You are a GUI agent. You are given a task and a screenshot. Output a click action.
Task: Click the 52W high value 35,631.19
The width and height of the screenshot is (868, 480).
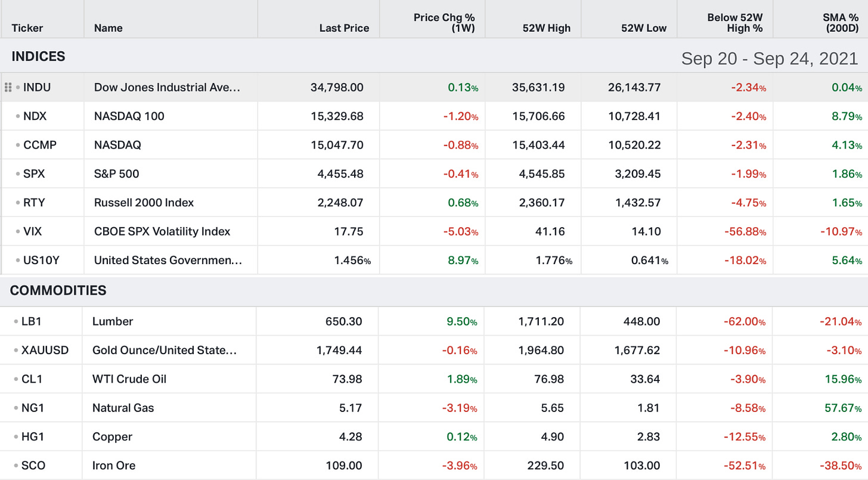point(538,88)
